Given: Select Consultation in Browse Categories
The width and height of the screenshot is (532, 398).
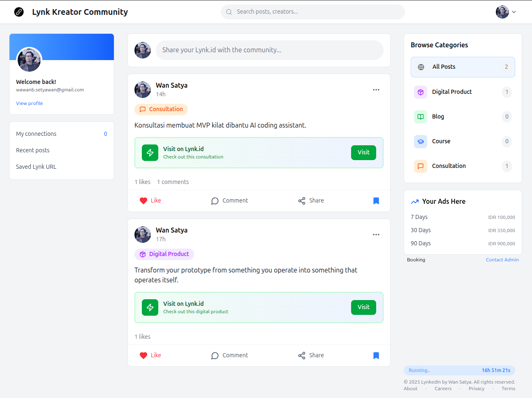Looking at the screenshot, I should pyautogui.click(x=463, y=166).
